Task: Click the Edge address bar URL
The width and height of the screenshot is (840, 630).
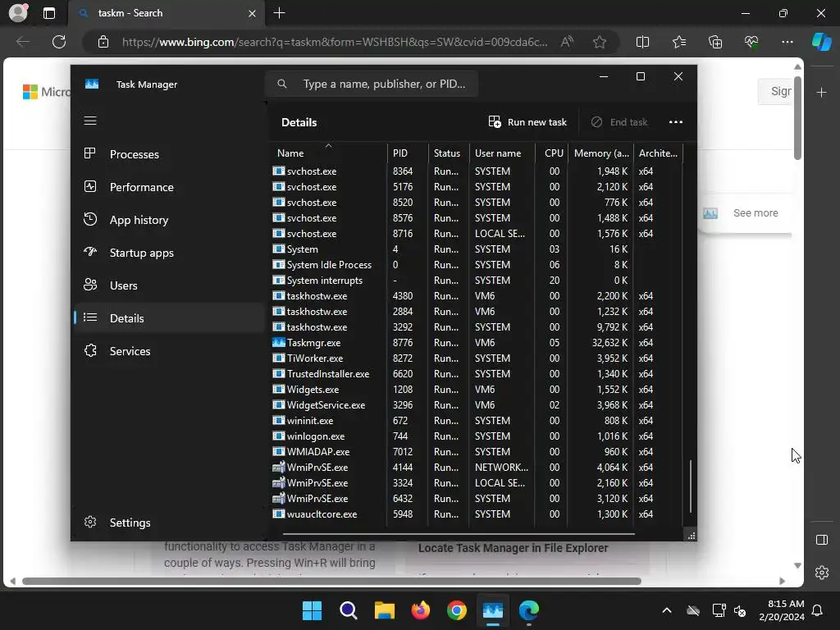Action: [335, 42]
